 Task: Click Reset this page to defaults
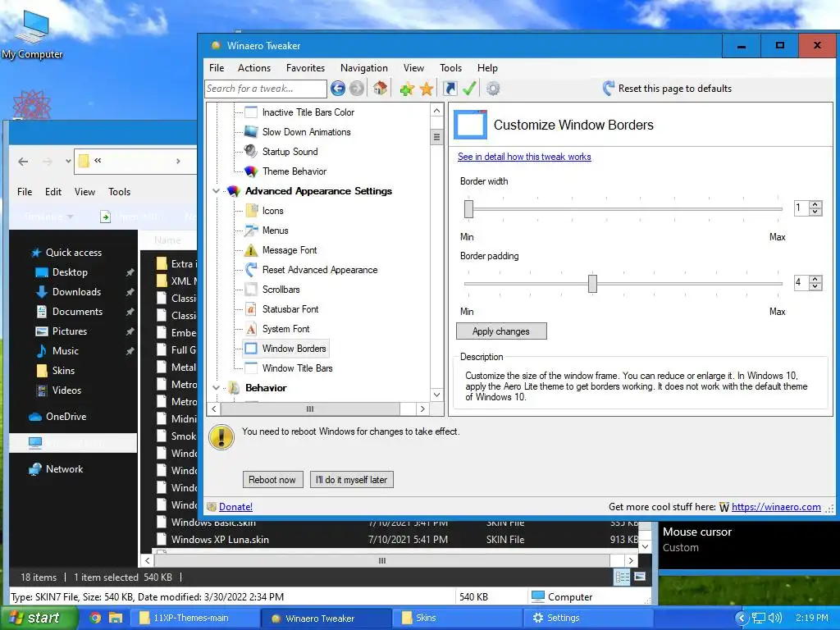667,89
